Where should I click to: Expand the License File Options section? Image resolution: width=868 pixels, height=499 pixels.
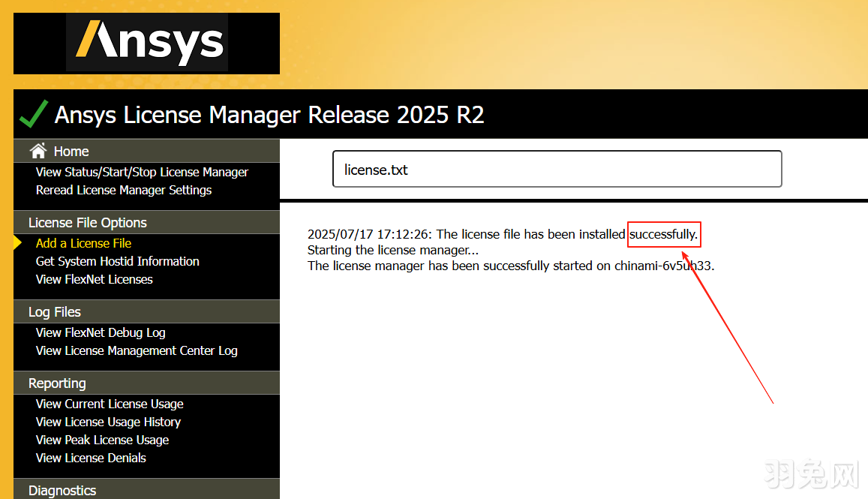(x=87, y=222)
